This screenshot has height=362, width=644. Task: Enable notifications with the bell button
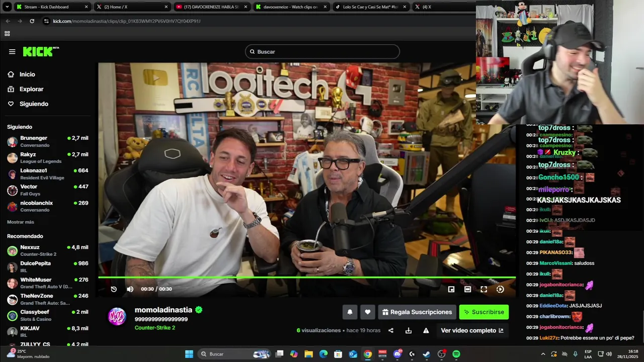(x=350, y=312)
